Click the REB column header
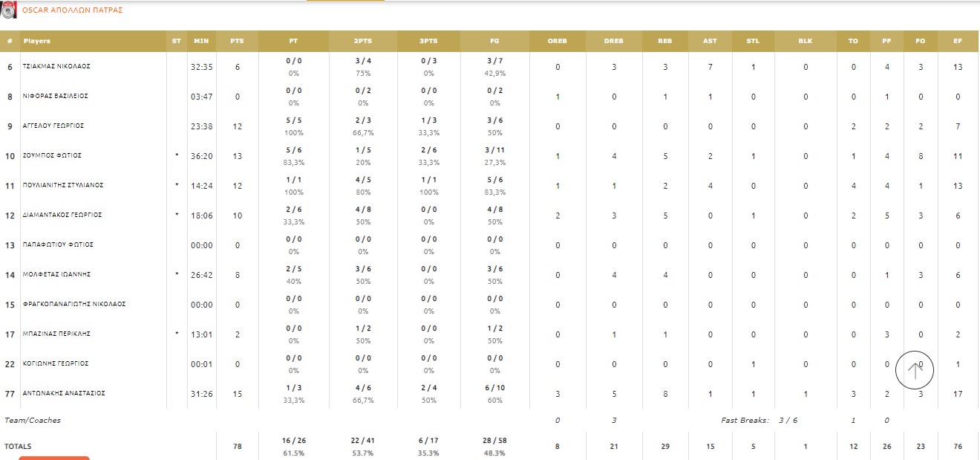This screenshot has height=460, width=980. 665,41
